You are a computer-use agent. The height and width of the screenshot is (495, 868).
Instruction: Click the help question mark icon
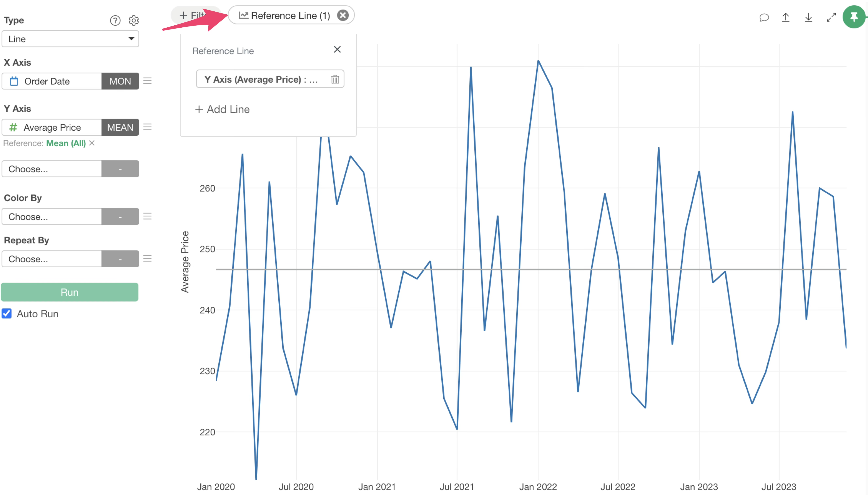[115, 20]
